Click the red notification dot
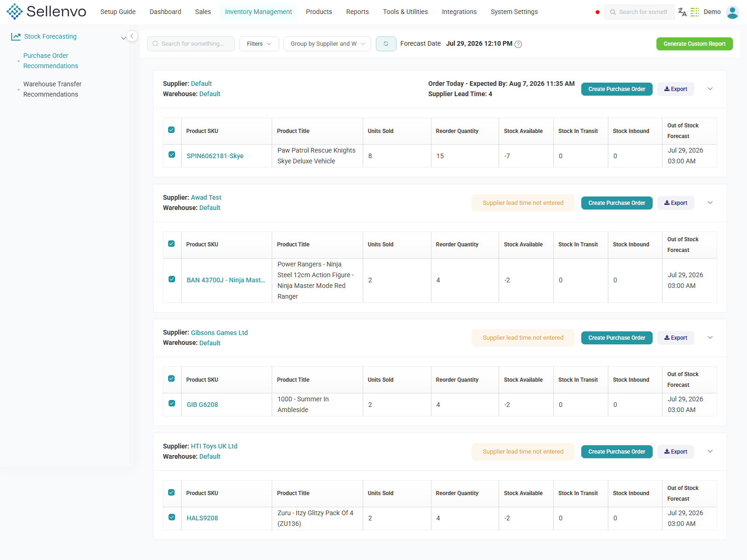Image resolution: width=747 pixels, height=560 pixels. 598,12
